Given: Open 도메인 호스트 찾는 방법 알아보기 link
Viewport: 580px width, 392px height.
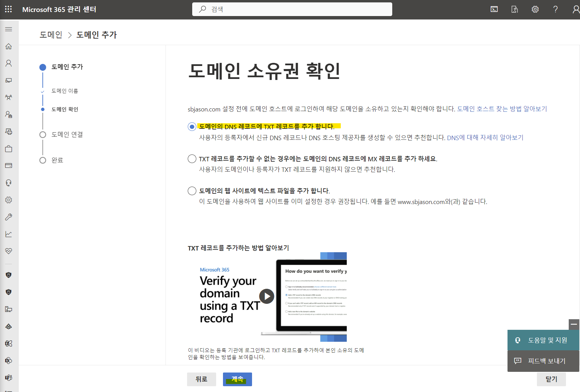Looking at the screenshot, I should click(x=502, y=109).
